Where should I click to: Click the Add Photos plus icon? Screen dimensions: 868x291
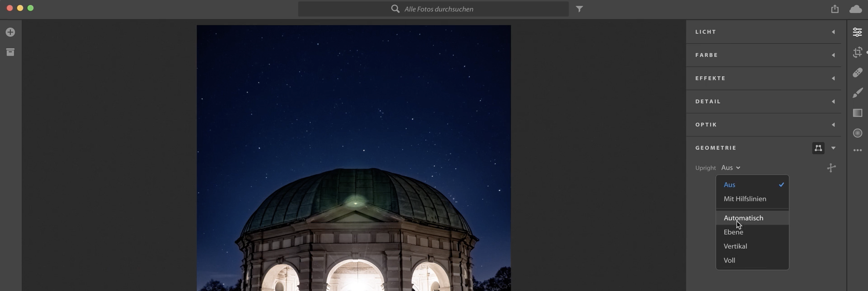10,32
